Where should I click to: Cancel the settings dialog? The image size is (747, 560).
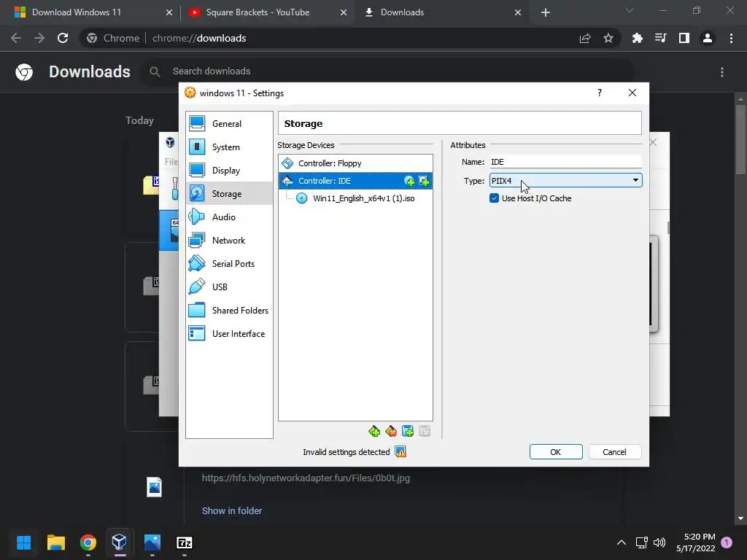pyautogui.click(x=614, y=452)
